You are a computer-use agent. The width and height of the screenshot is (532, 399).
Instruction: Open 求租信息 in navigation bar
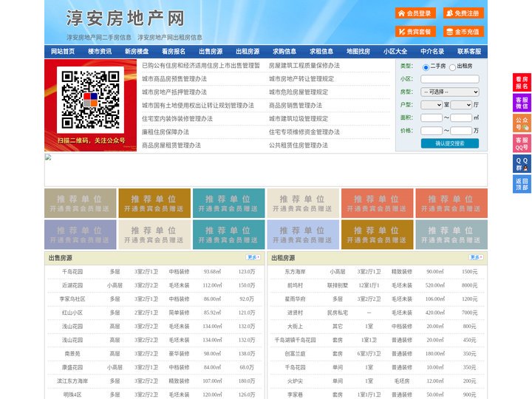pyautogui.click(x=321, y=52)
